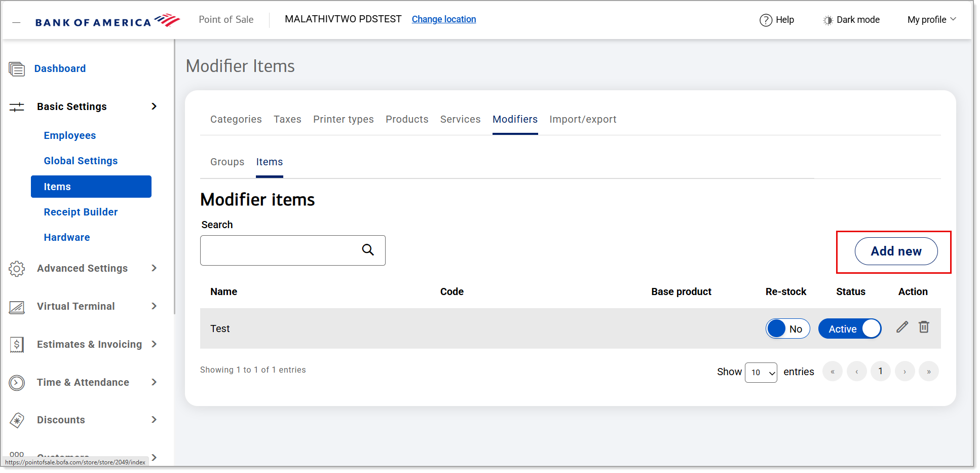
Task: Expand the Advanced Settings chevron
Action: [x=154, y=268]
